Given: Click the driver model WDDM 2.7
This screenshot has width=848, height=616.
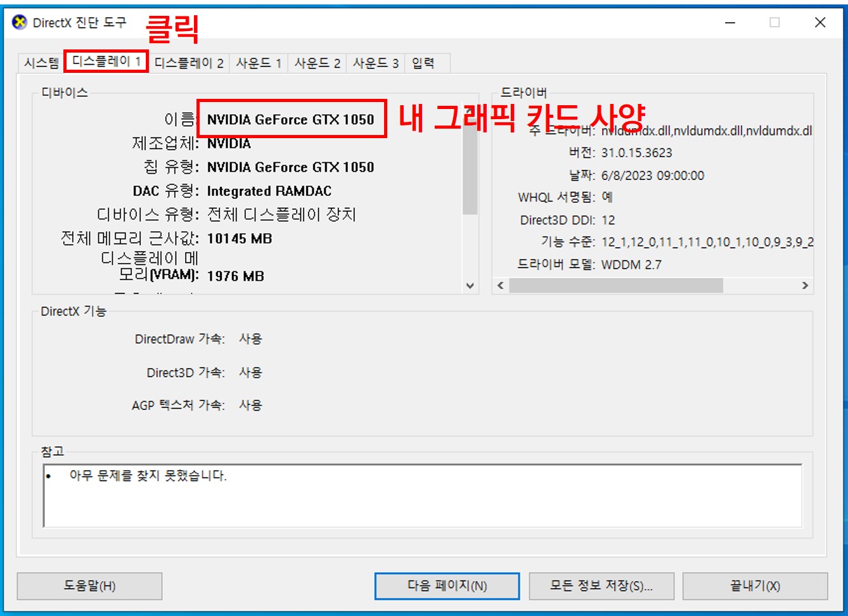Looking at the screenshot, I should tap(631, 265).
